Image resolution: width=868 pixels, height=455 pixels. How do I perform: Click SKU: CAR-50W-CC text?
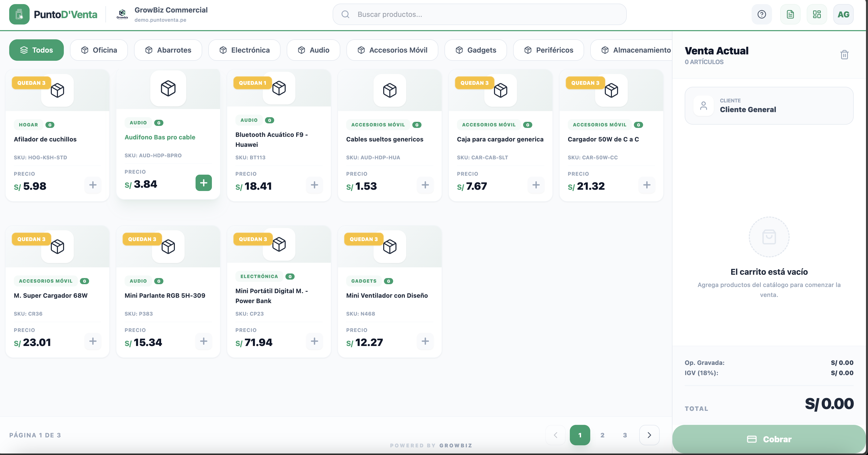[x=593, y=157]
